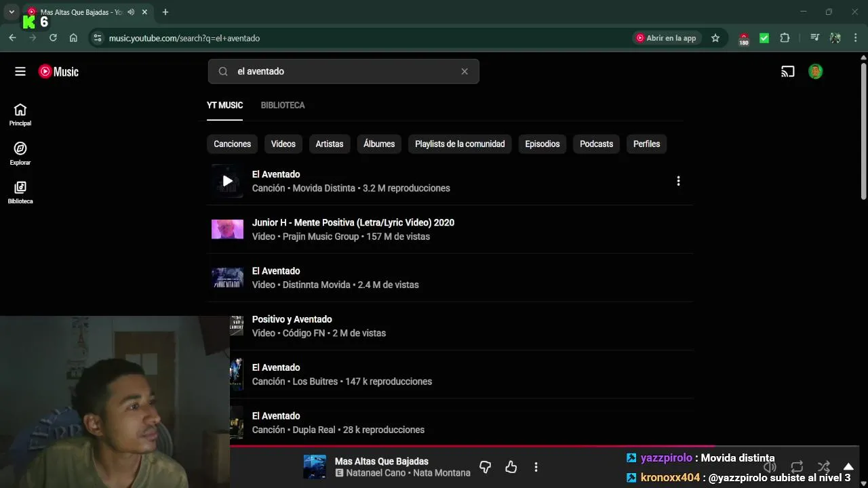The height and width of the screenshot is (488, 868).
Task: Filter results by Canciones
Action: point(232,144)
